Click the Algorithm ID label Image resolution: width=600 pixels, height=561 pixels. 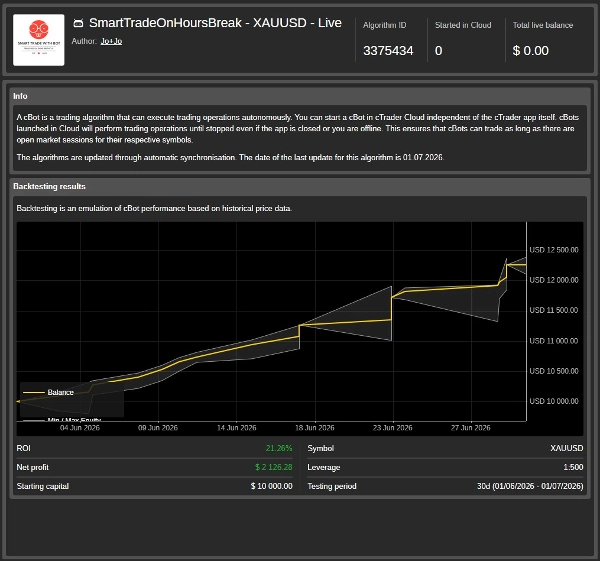pyautogui.click(x=385, y=25)
